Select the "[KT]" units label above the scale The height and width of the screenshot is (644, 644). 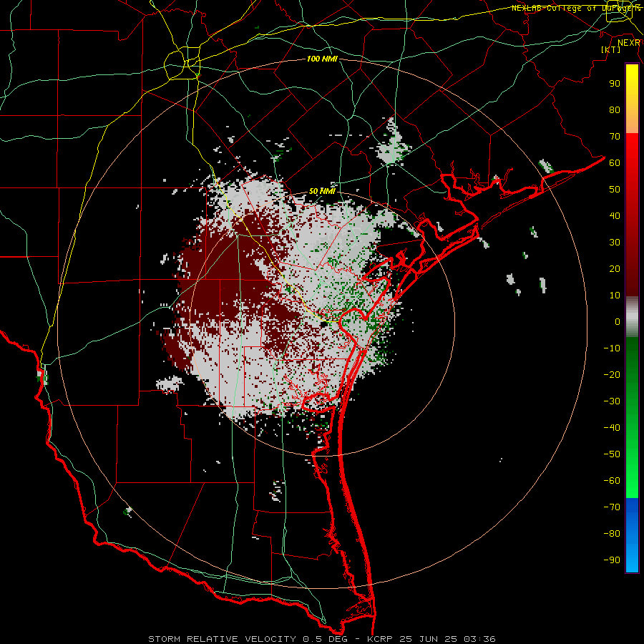(611, 49)
